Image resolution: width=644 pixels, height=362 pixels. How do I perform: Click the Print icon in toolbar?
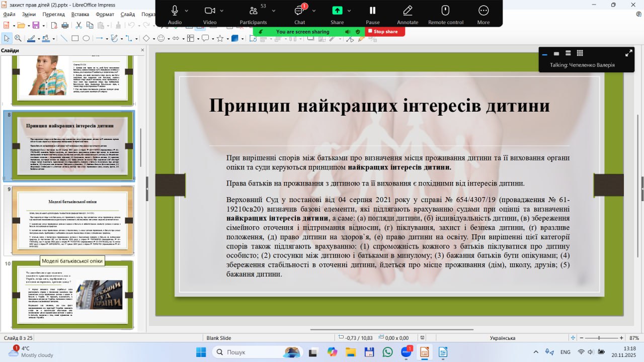pyautogui.click(x=65, y=25)
